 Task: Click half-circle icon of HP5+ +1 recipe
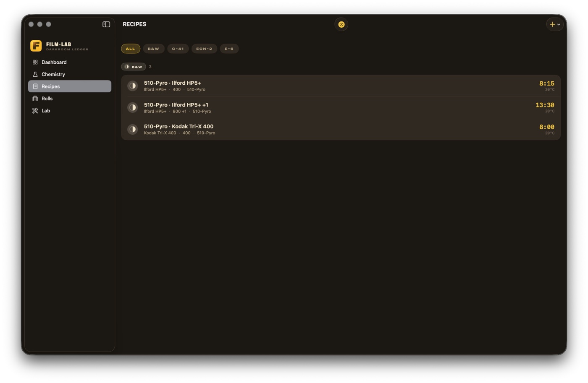point(133,108)
